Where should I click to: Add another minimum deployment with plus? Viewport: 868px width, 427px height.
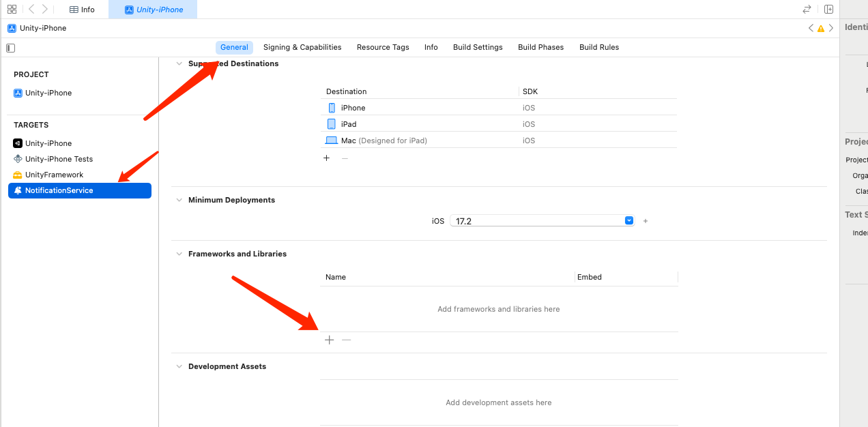point(646,221)
